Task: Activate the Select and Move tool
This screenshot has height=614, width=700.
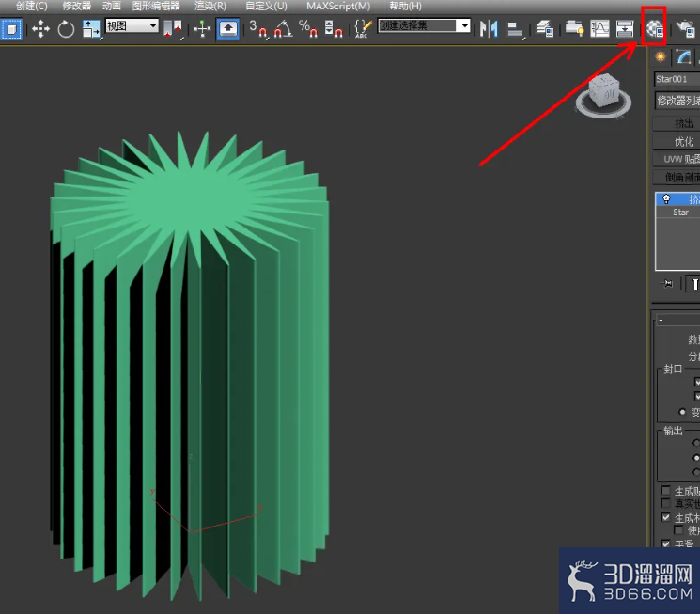Action: pos(40,29)
